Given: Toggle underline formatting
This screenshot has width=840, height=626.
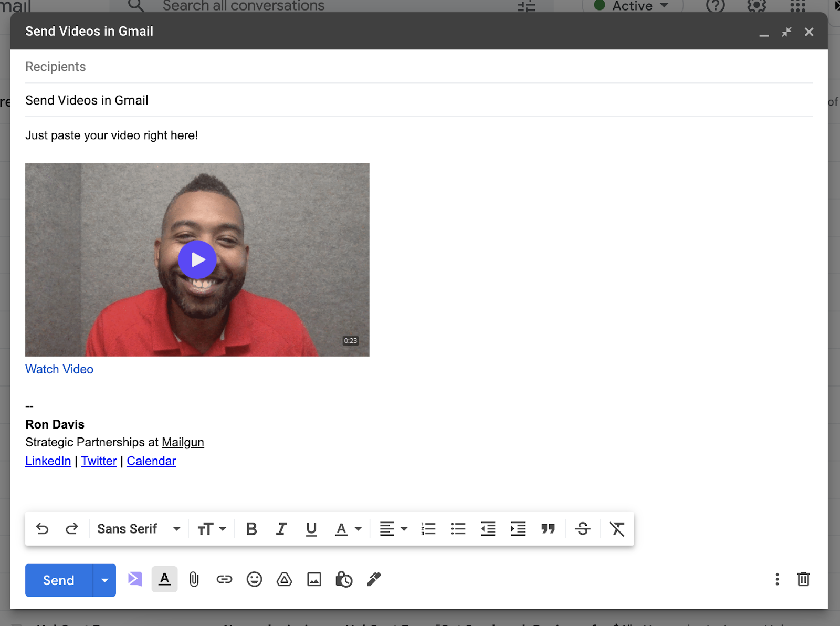Looking at the screenshot, I should [x=311, y=529].
